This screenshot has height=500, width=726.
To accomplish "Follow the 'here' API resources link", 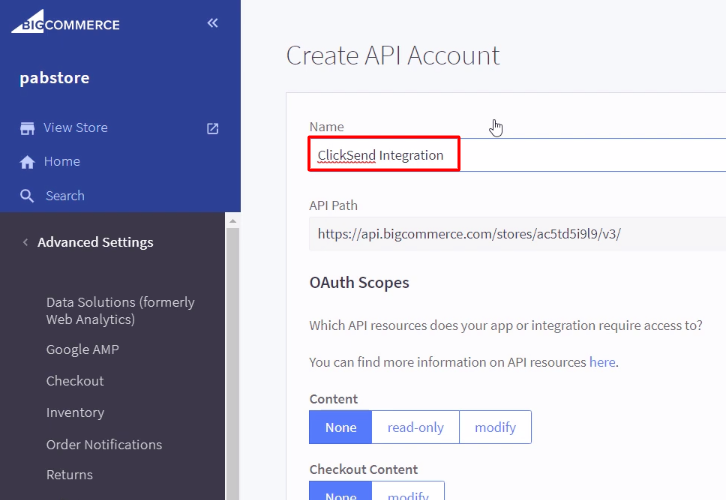I will pyautogui.click(x=602, y=362).
